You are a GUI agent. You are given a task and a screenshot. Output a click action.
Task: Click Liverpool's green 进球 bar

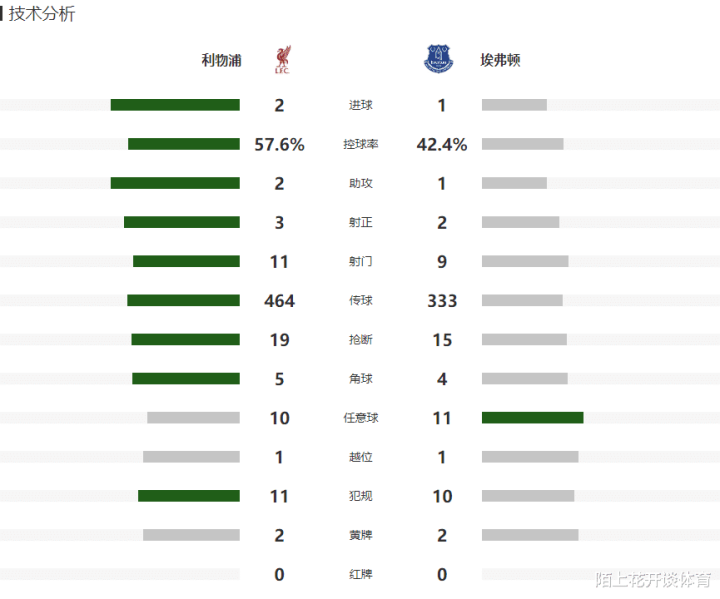coord(175,105)
